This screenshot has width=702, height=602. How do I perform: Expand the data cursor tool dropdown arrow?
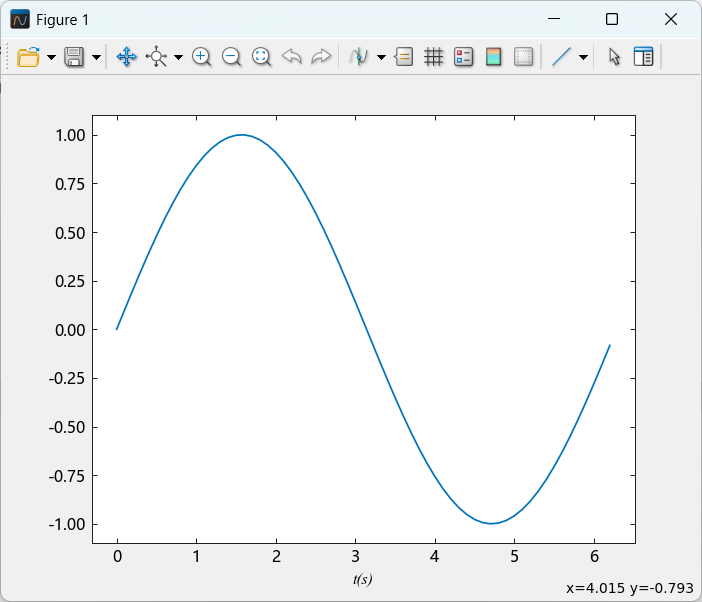coord(179,57)
